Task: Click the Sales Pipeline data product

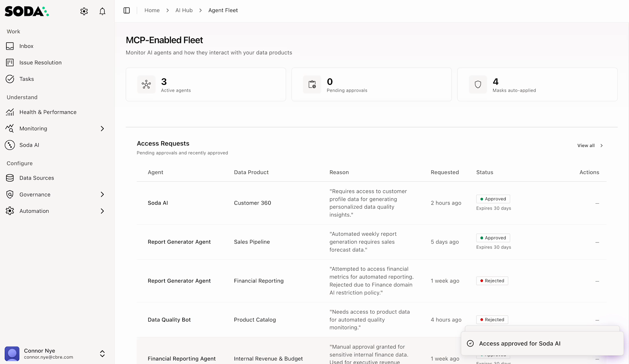Action: (x=252, y=242)
